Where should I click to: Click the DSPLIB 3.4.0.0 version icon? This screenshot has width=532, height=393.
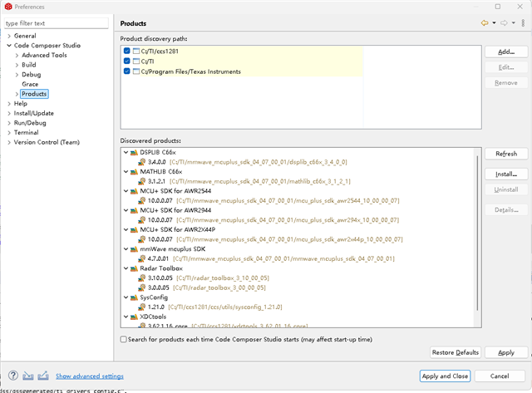click(x=142, y=162)
